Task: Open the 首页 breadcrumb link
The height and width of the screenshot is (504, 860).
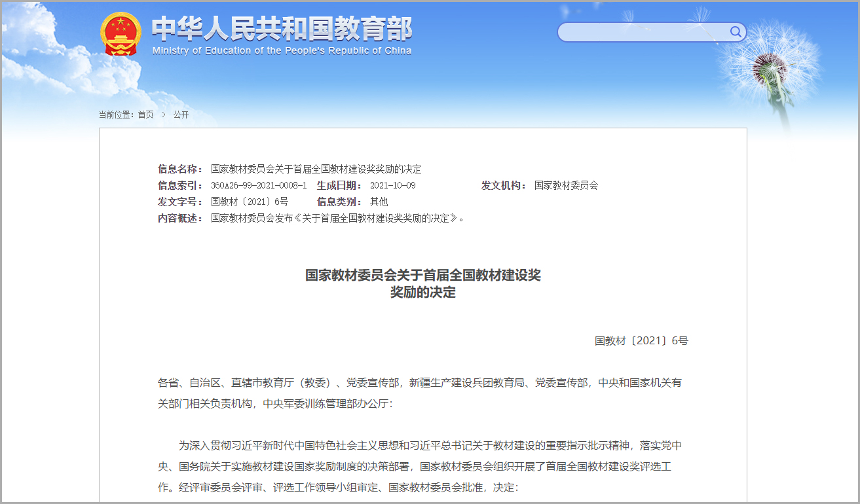Action: pyautogui.click(x=145, y=115)
